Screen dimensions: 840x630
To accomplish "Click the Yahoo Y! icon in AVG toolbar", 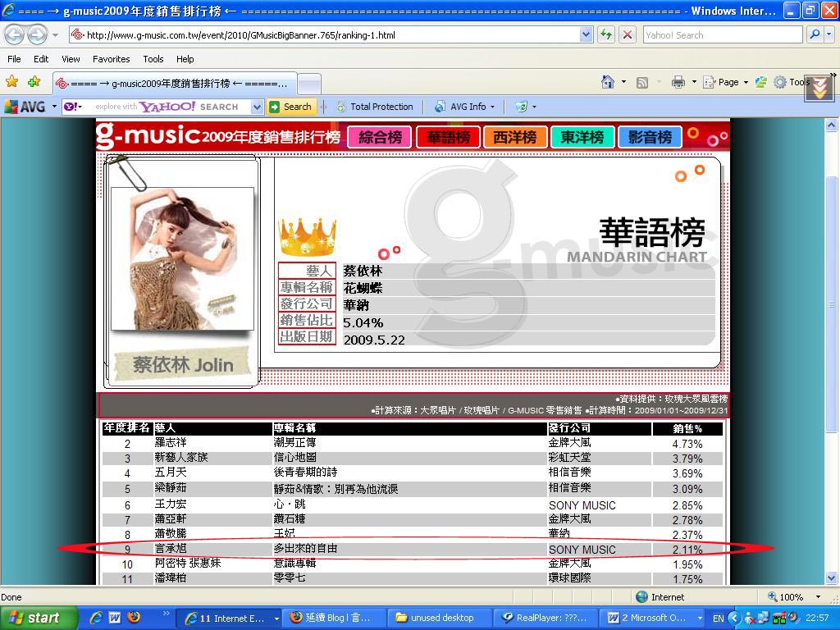I will [71, 107].
